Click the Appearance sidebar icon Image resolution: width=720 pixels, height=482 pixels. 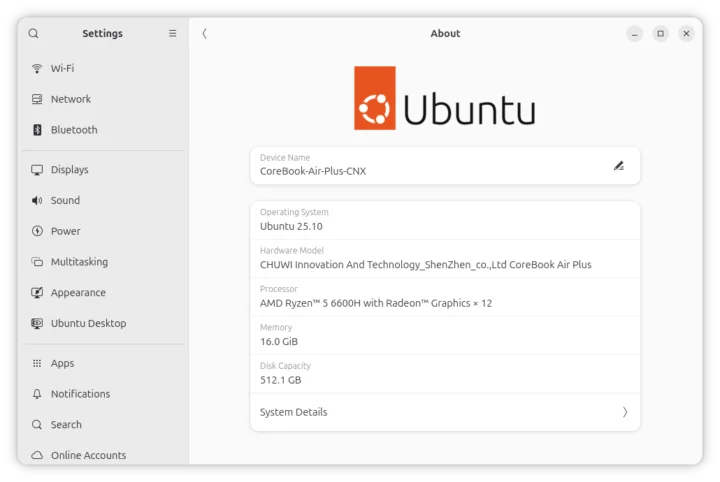tap(37, 293)
